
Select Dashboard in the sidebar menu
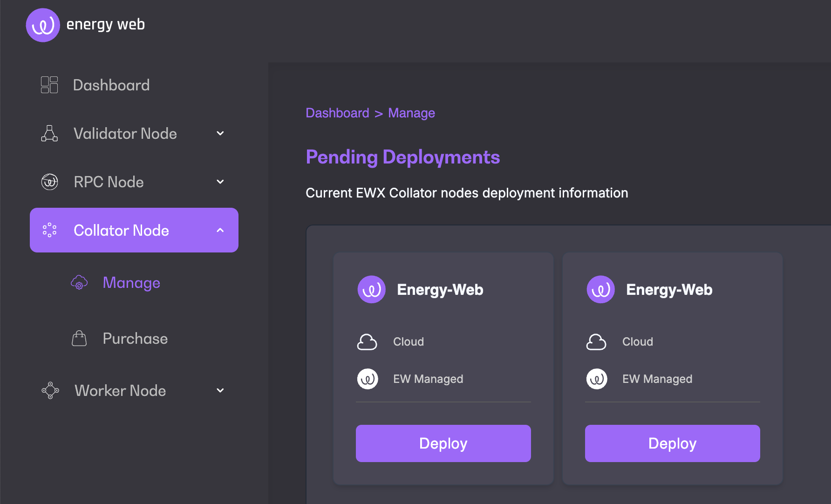(x=111, y=85)
